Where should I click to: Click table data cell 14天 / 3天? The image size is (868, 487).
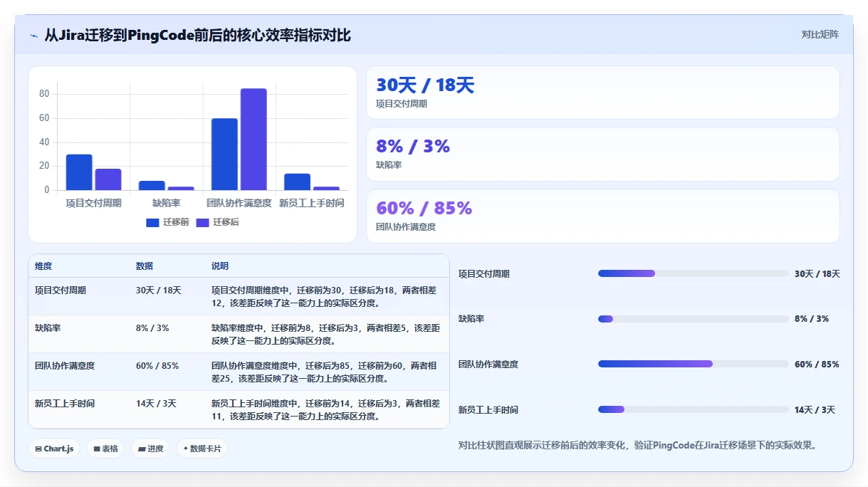156,404
